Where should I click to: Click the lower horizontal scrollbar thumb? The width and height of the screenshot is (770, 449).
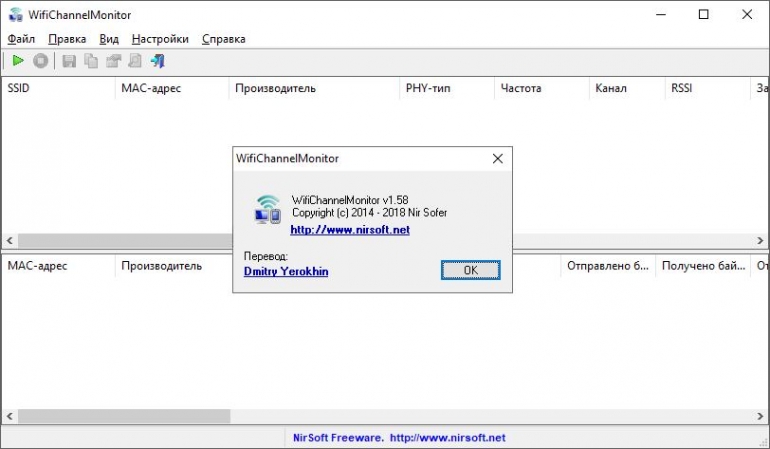124,416
